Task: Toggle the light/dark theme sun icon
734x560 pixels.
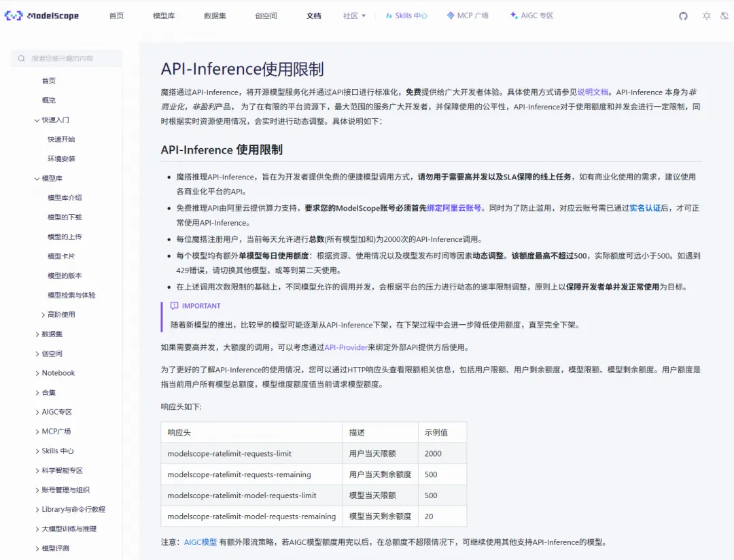Action: pos(706,16)
